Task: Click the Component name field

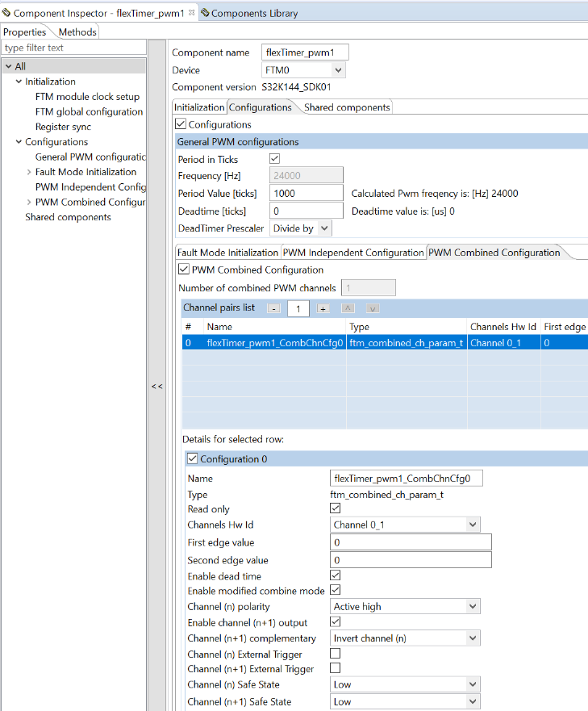Action: pos(305,52)
